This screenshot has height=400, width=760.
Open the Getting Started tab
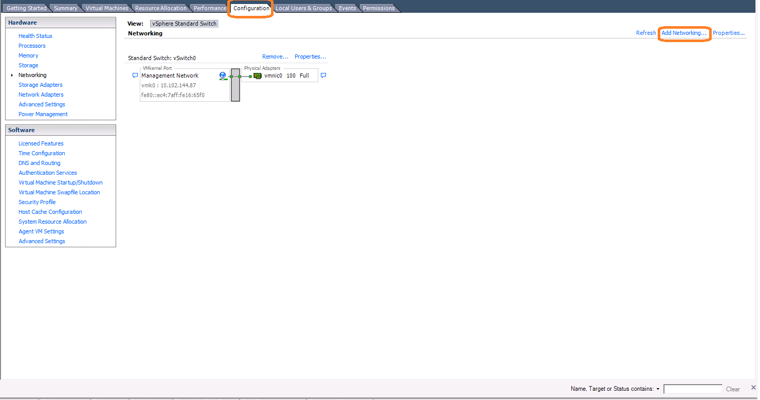[x=26, y=8]
